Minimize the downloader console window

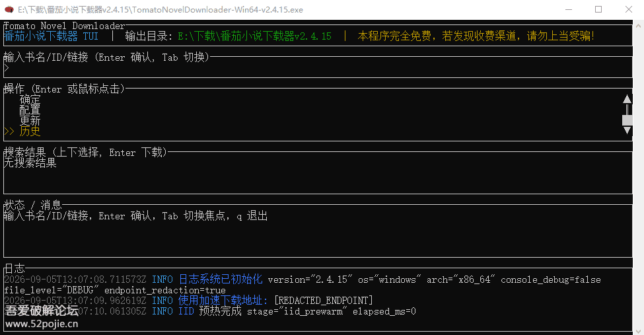569,9
